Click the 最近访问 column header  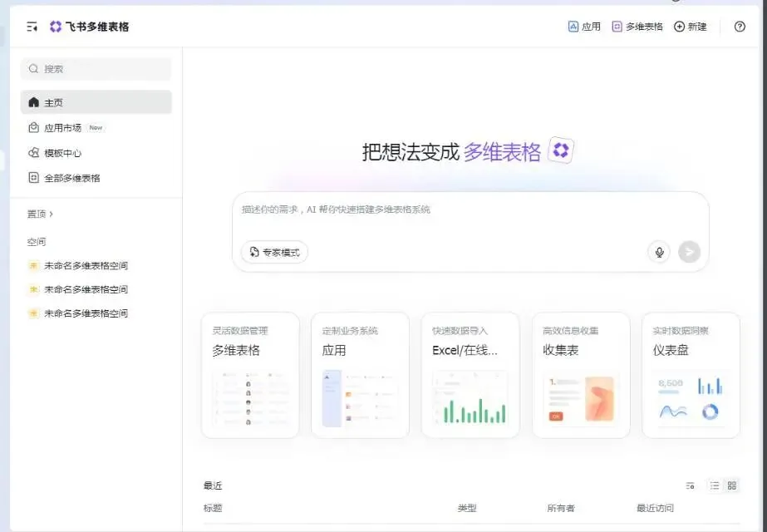click(655, 508)
